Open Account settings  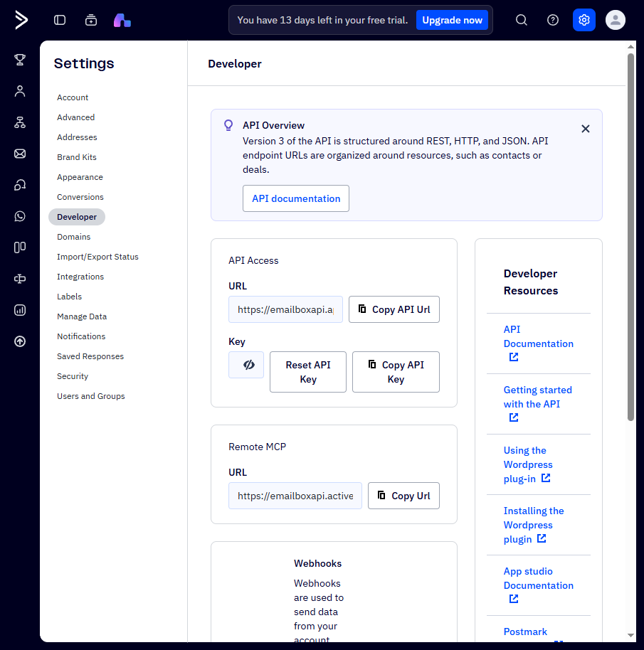73,97
